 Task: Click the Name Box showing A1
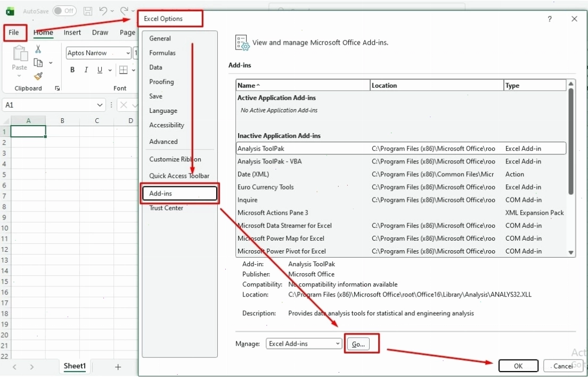(x=54, y=105)
